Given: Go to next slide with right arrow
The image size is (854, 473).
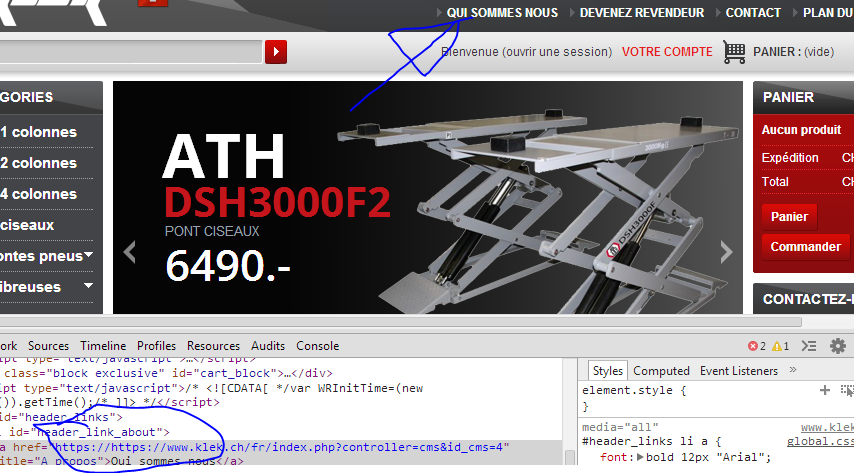Looking at the screenshot, I should [x=726, y=252].
